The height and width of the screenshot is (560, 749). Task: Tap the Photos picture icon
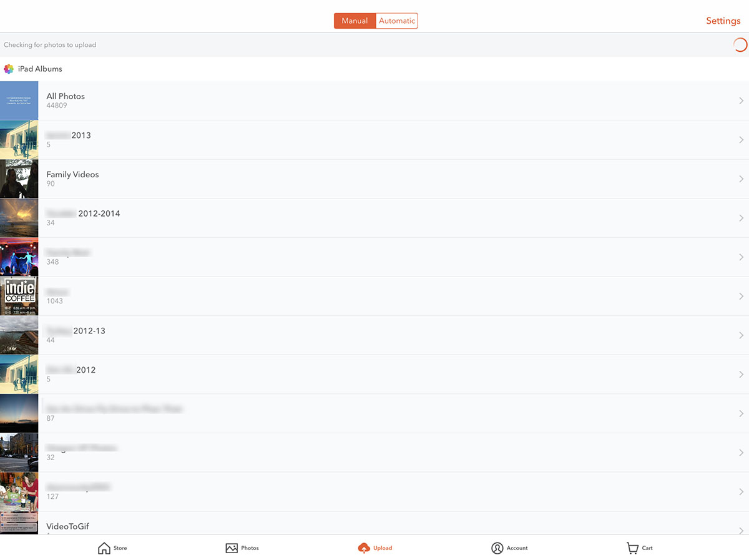pyautogui.click(x=232, y=548)
